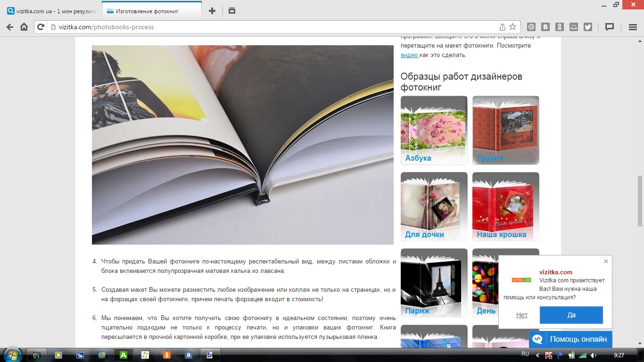Click the address bar URL field
The image size is (644, 362).
[273, 27]
